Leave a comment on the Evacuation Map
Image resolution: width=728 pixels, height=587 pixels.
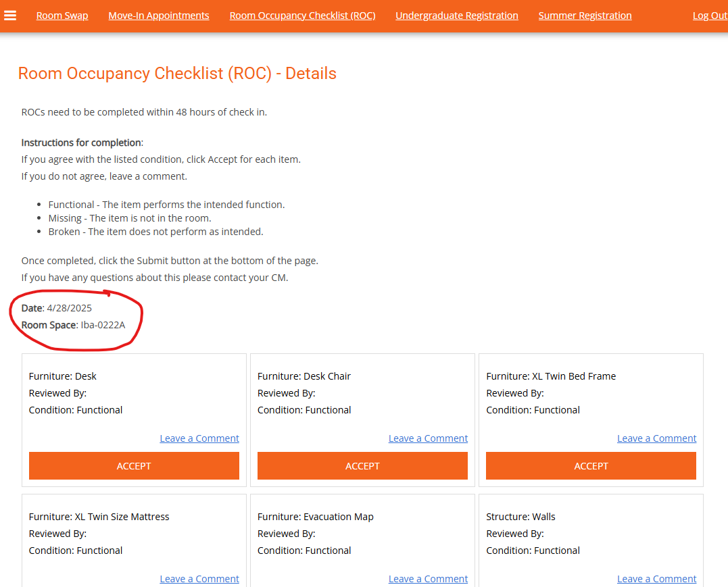coord(428,579)
